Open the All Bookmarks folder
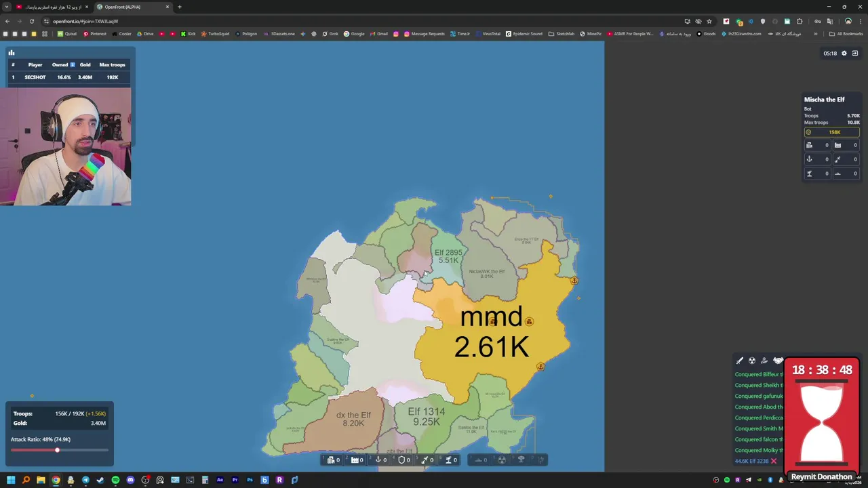Image resolution: width=868 pixels, height=488 pixels. coord(846,34)
